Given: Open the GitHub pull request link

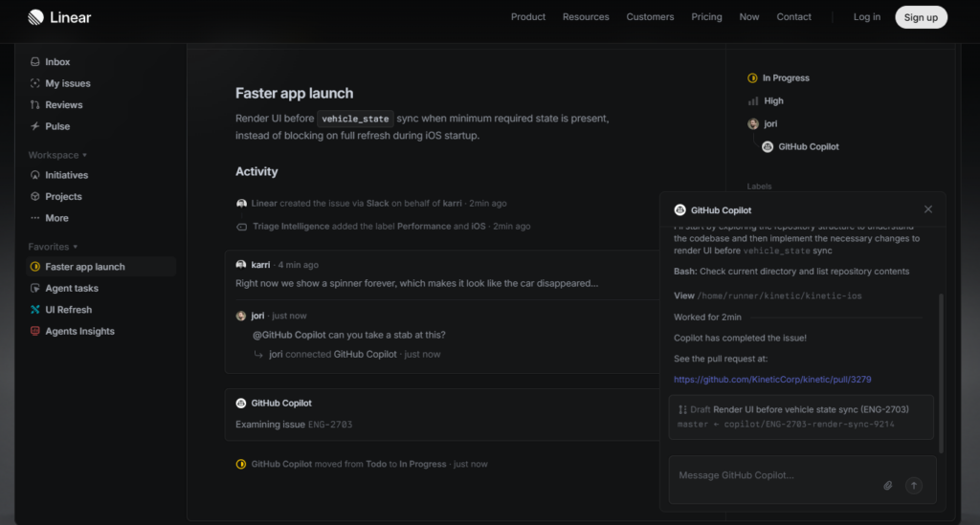Looking at the screenshot, I should coord(772,380).
